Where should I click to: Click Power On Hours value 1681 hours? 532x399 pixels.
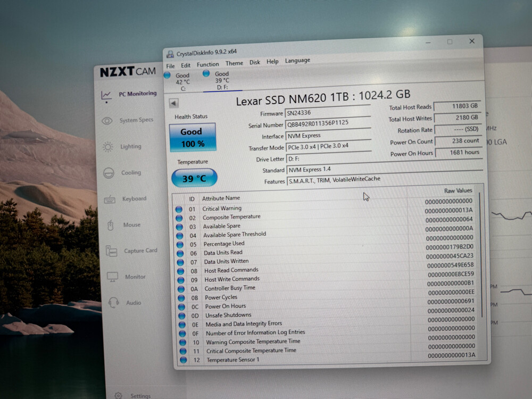459,152
